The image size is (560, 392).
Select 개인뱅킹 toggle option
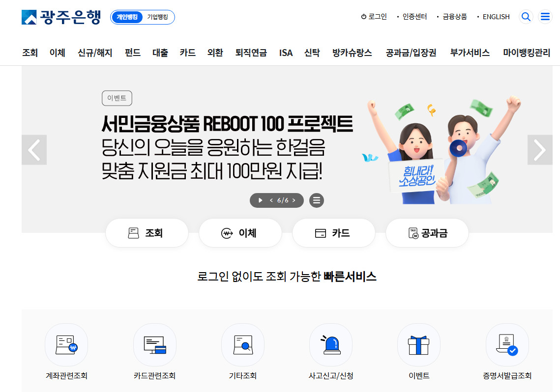click(127, 17)
